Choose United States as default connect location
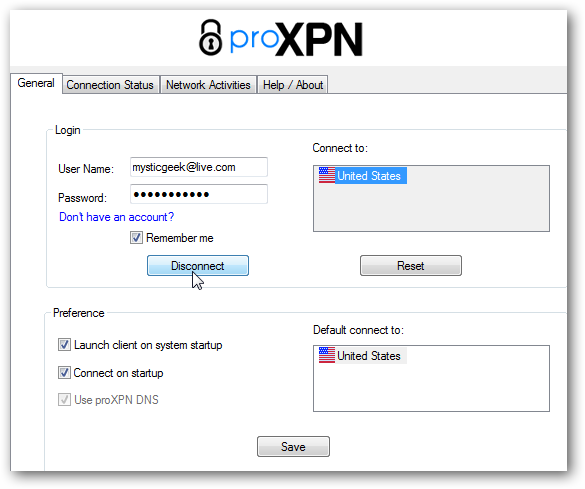585x489 pixels. click(x=363, y=355)
